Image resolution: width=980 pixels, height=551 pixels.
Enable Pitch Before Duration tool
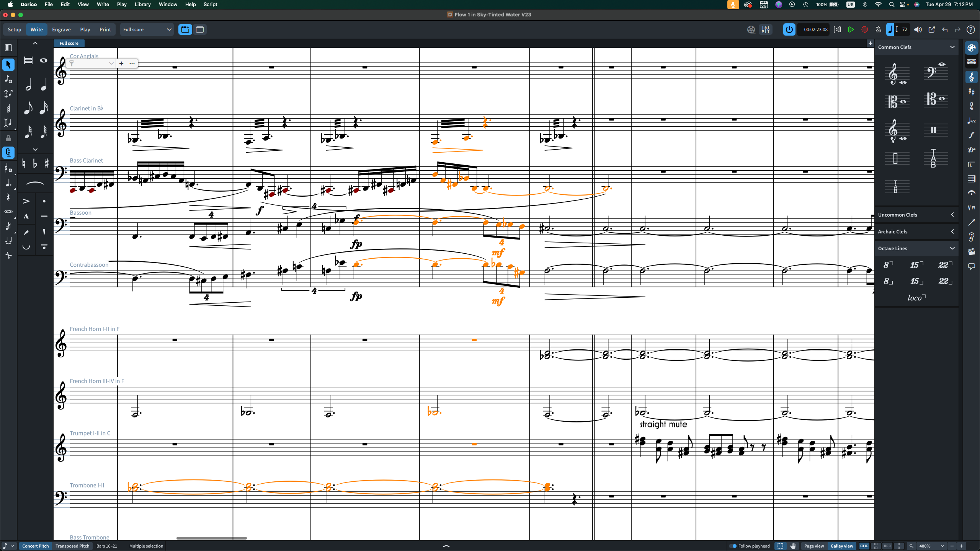pos(8,94)
